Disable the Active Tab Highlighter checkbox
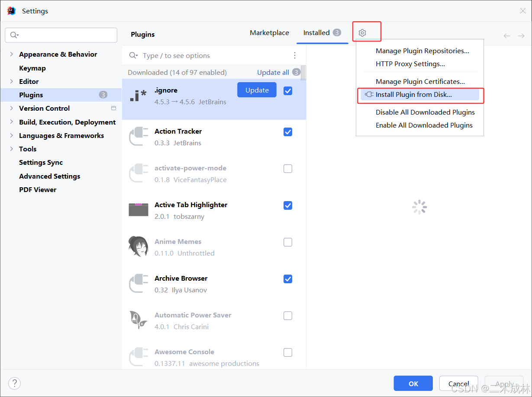 (x=288, y=205)
